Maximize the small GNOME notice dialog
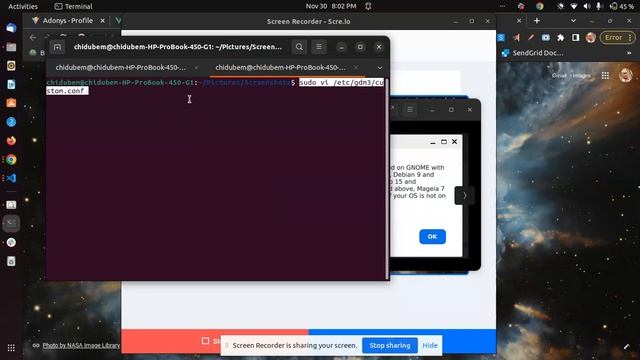 coord(444,142)
